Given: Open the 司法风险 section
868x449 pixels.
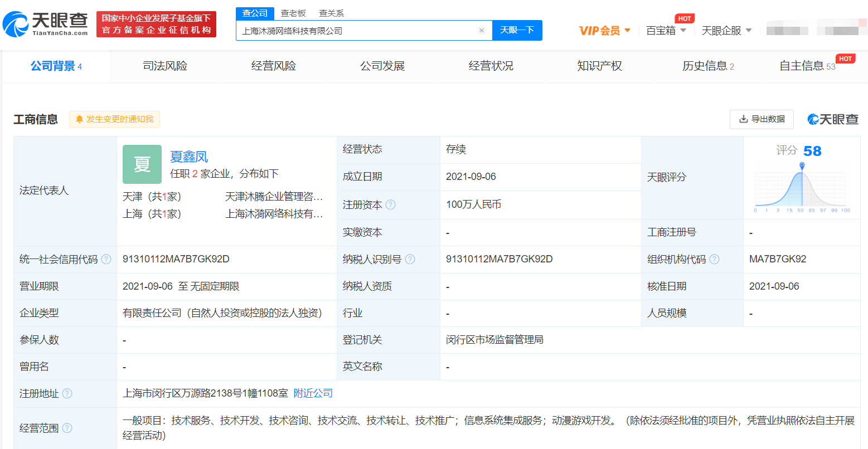Looking at the screenshot, I should (165, 66).
